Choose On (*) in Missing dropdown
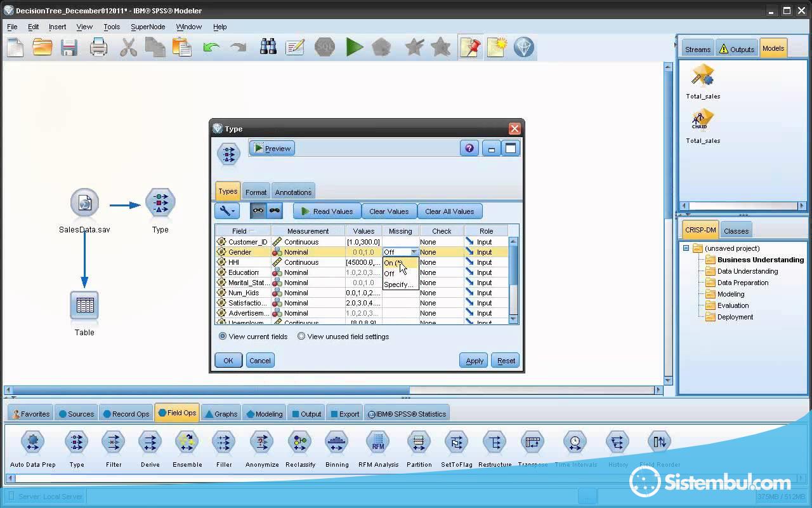812x508 pixels. click(x=400, y=263)
